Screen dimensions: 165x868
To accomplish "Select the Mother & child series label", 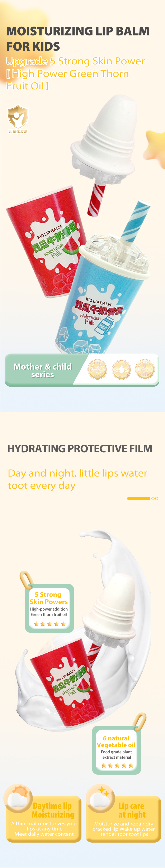I will 43,370.
